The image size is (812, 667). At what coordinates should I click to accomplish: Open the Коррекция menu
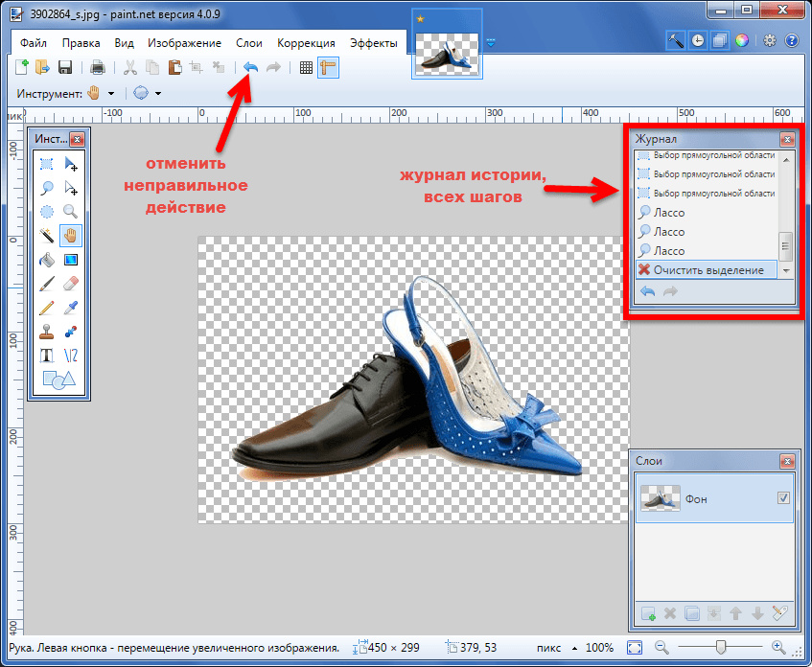(306, 43)
